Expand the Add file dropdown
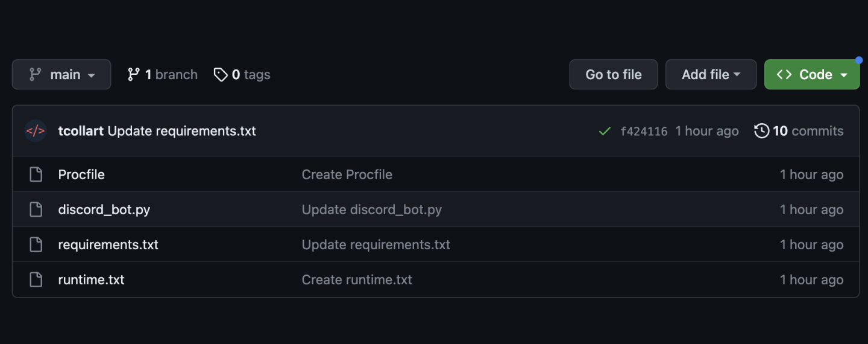The height and width of the screenshot is (344, 868). 711,74
